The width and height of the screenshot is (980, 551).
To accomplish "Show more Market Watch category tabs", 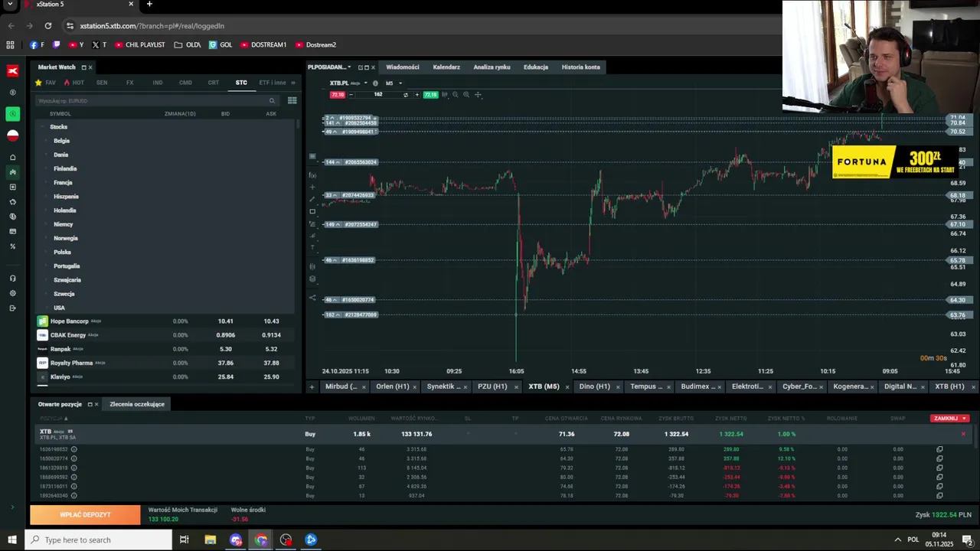I will point(295,83).
